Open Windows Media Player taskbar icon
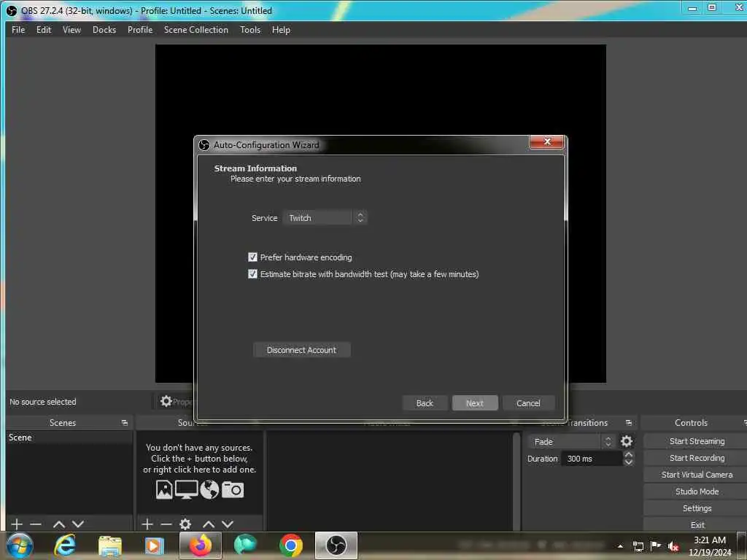This screenshot has width=747, height=560. pos(154,545)
